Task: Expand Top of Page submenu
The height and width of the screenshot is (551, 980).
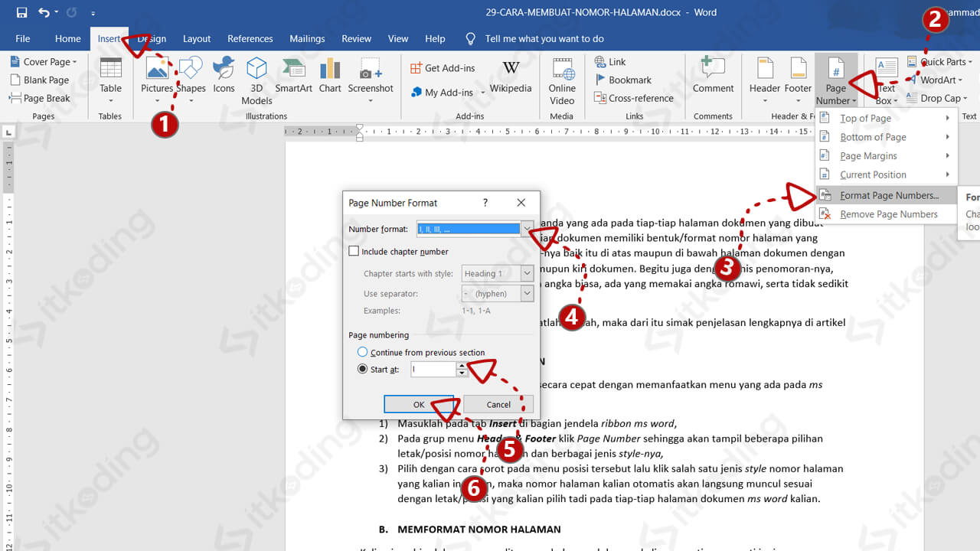Action: 885,118
